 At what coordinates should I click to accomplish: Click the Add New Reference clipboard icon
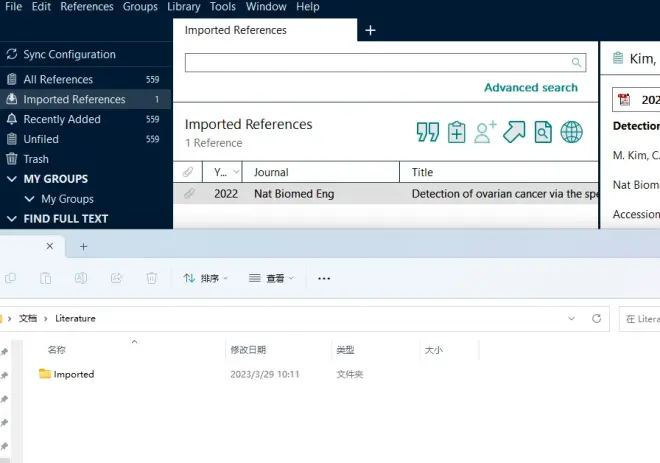click(x=457, y=132)
